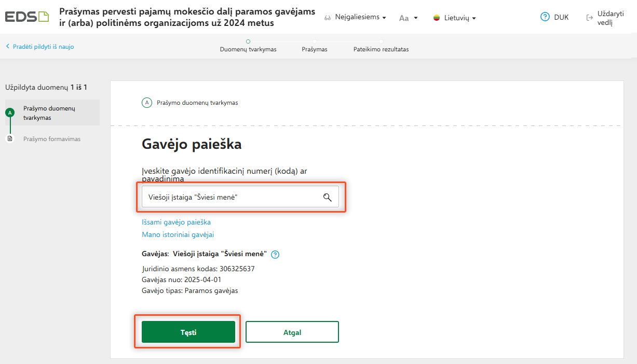Open the Lietuvių language dropdown
The image size is (637, 364).
[454, 18]
